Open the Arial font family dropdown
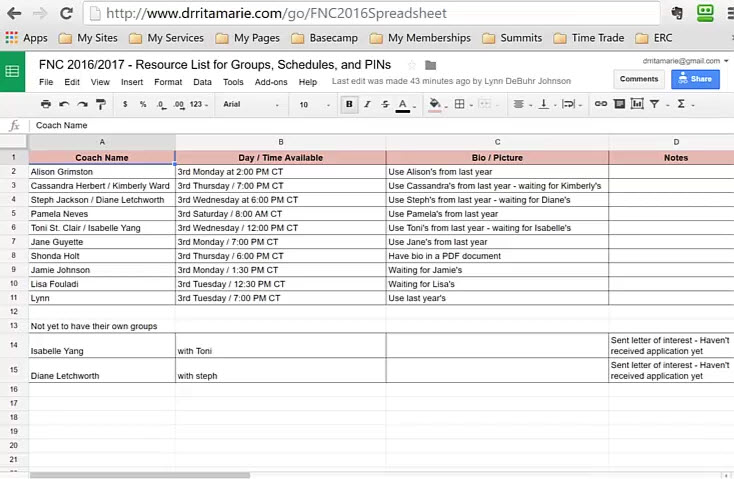This screenshot has height=479, width=734. tap(250, 104)
